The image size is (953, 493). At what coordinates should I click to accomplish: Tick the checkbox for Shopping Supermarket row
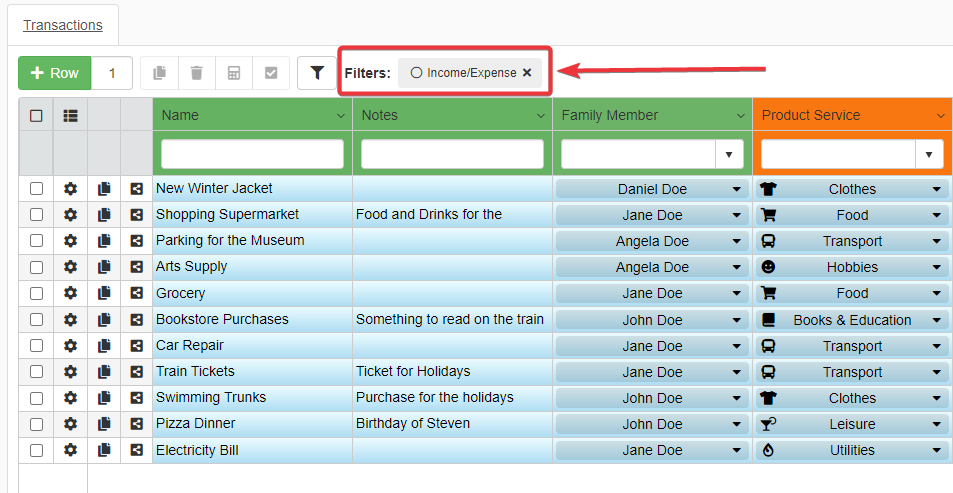[x=37, y=214]
